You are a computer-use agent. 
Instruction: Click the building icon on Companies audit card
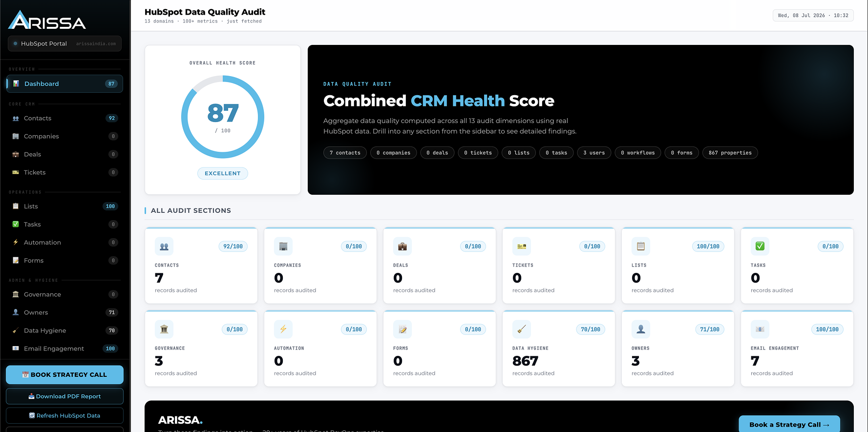pos(283,247)
